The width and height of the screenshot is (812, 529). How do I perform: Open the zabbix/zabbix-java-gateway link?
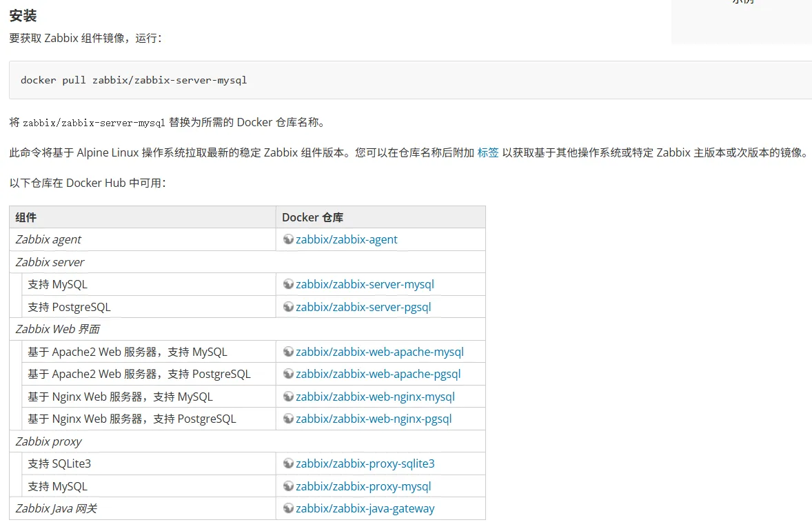coord(365,509)
